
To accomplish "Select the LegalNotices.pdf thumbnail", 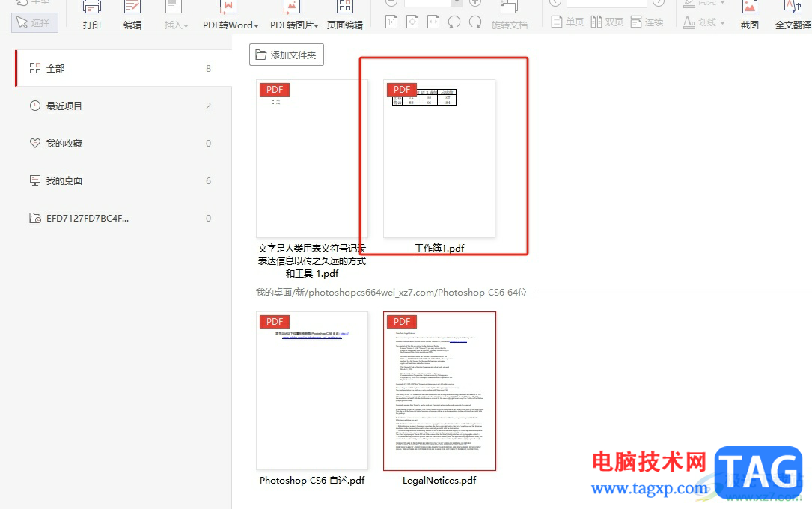I will pyautogui.click(x=439, y=391).
